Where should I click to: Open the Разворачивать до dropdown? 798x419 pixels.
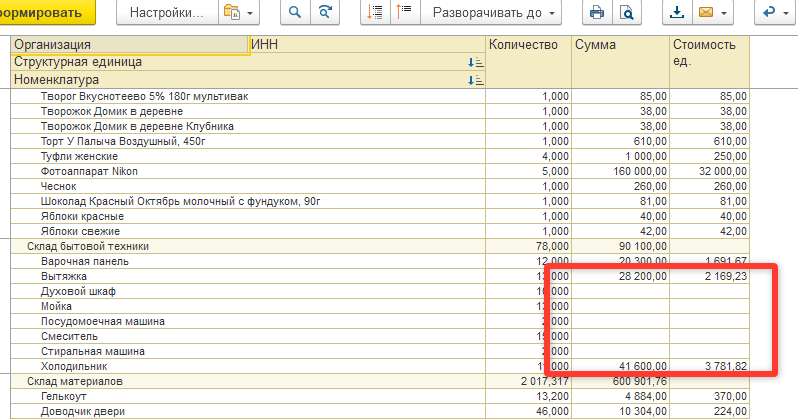pos(491,12)
